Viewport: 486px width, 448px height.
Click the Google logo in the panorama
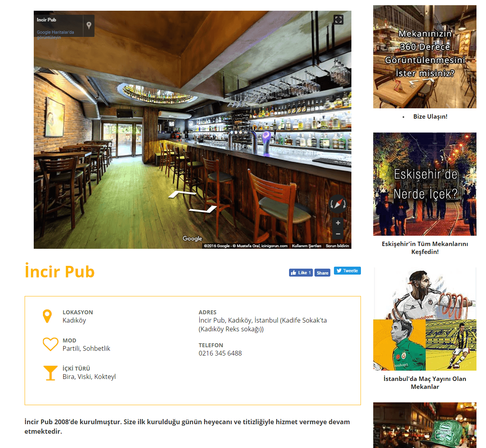[x=192, y=238]
